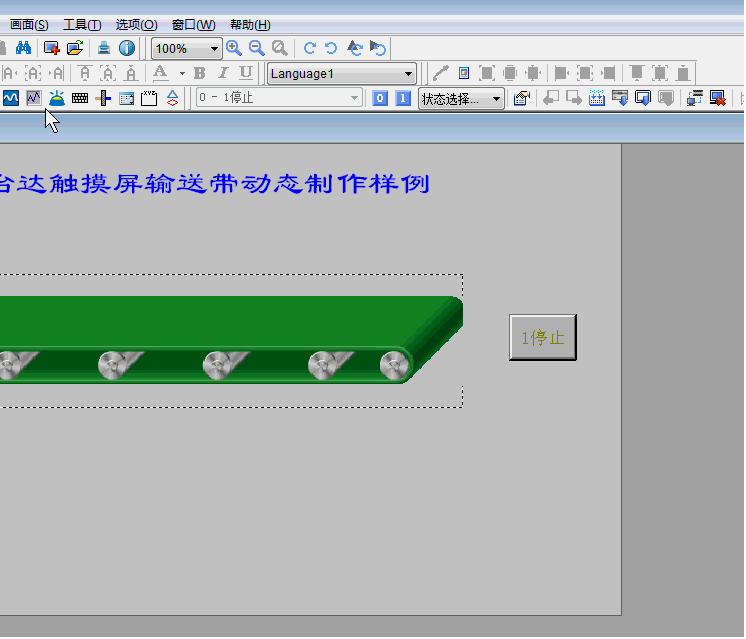Click the binoculars find icon
Viewport: 746px width, 639px height.
click(x=23, y=48)
